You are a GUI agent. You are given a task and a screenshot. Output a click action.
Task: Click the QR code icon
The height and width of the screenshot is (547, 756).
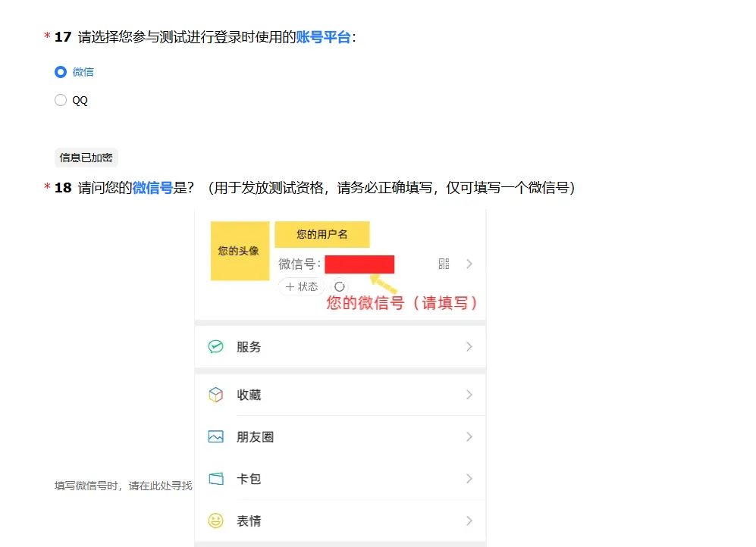[444, 264]
